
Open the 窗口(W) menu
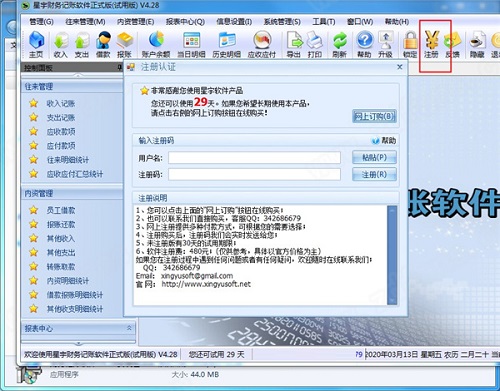click(360, 22)
